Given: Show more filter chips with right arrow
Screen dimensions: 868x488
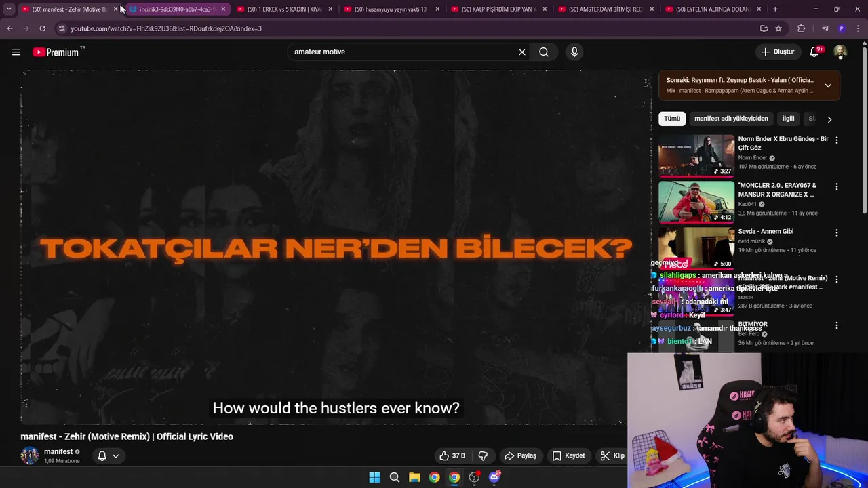Looking at the screenshot, I should [x=829, y=119].
